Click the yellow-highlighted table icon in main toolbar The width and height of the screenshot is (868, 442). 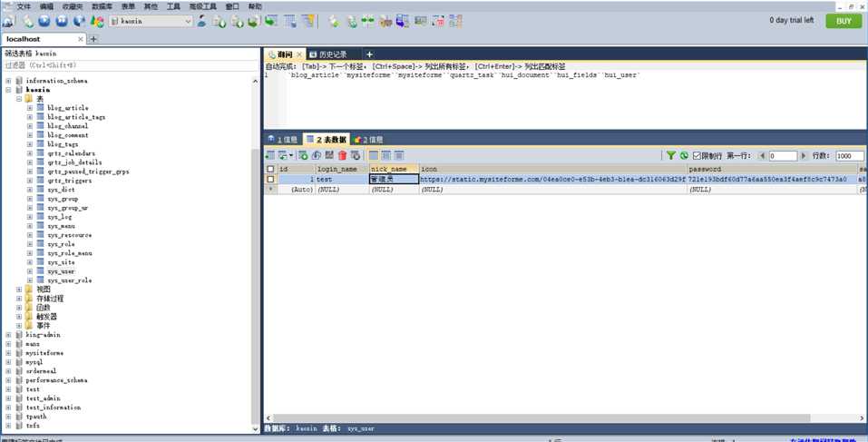pyautogui.click(x=309, y=21)
